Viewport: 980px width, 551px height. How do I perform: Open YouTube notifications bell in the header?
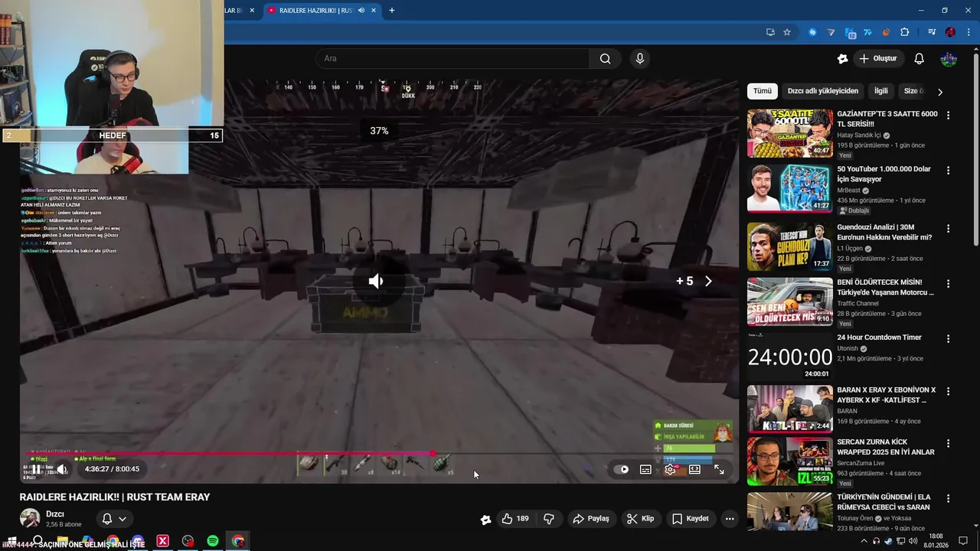920,58
